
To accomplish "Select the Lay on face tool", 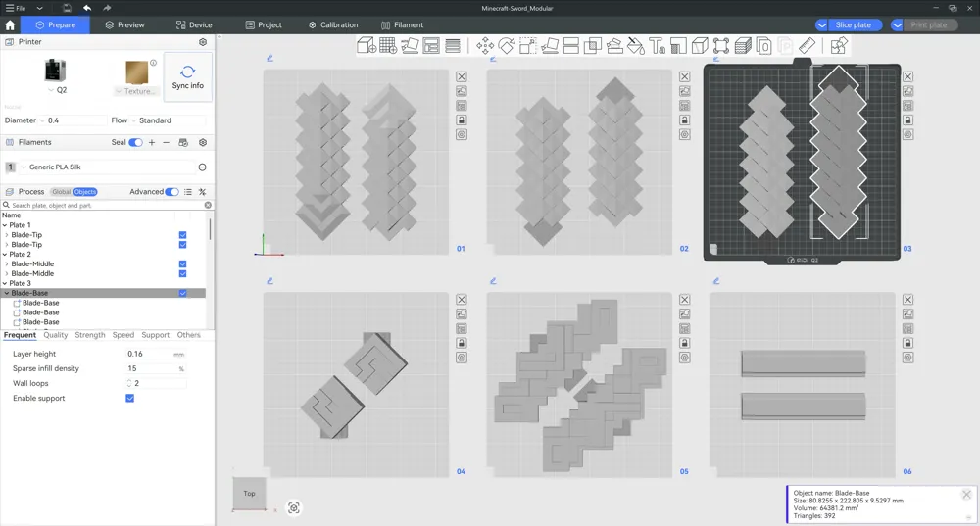I will pyautogui.click(x=550, y=46).
